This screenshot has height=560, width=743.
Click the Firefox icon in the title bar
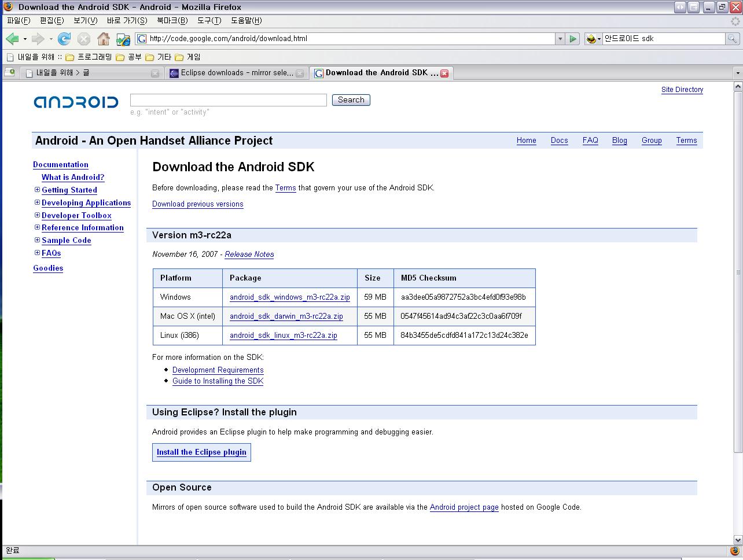[x=8, y=7]
